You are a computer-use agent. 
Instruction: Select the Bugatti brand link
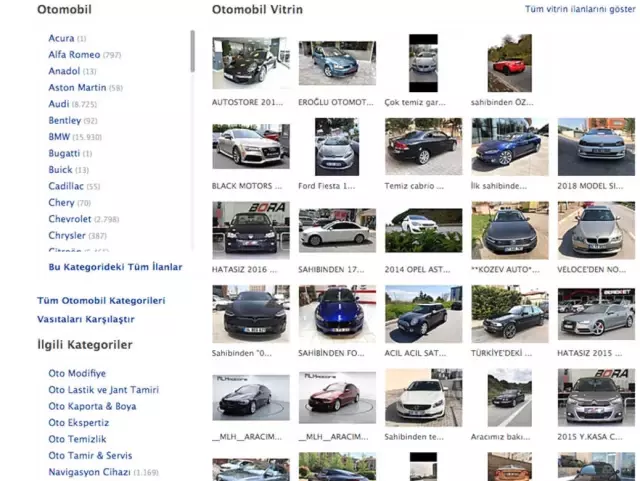[64, 153]
